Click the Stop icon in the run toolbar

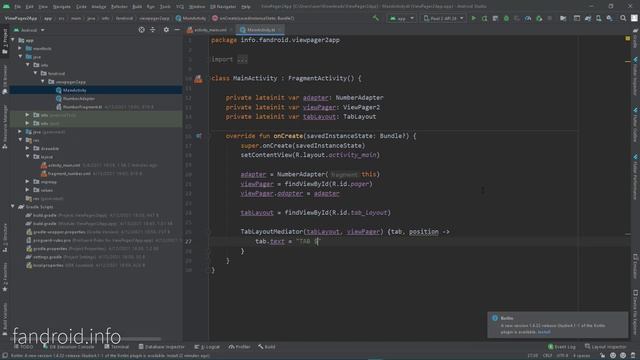click(x=549, y=18)
